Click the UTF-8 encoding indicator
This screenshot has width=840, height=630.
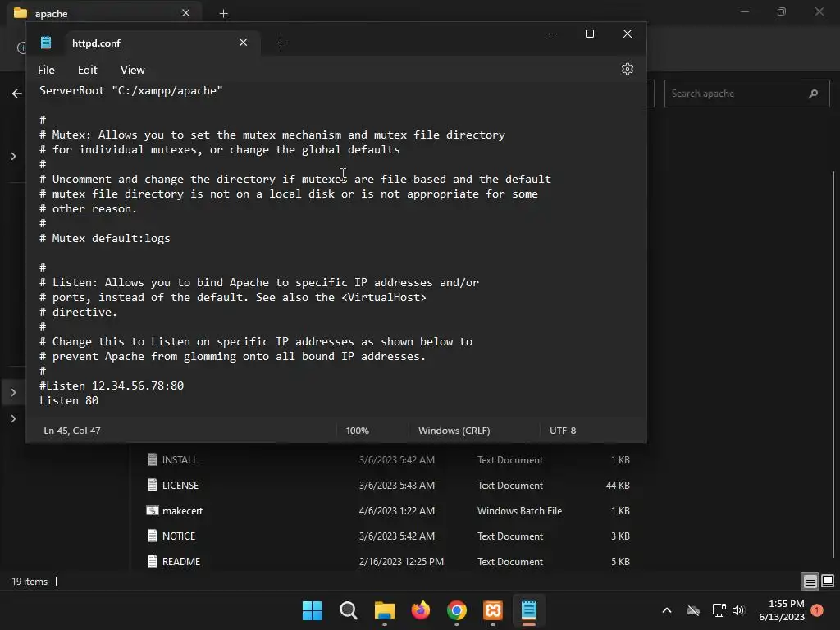[x=563, y=431]
